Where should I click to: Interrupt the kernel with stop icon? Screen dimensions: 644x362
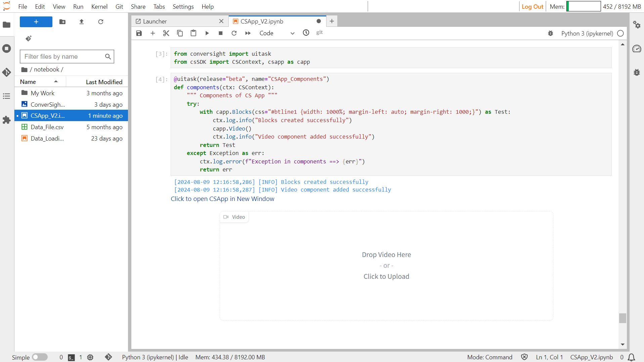[221, 33]
